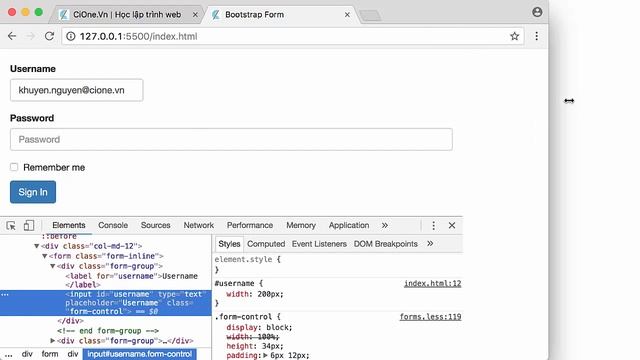
Task: Click the Password form label
Action: click(32, 118)
